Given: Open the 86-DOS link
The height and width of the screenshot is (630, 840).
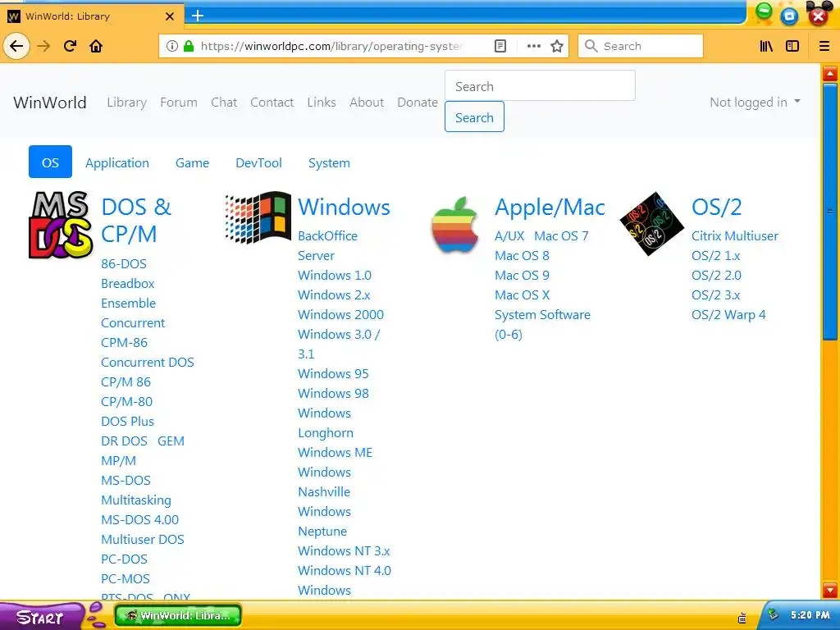Looking at the screenshot, I should point(124,263).
